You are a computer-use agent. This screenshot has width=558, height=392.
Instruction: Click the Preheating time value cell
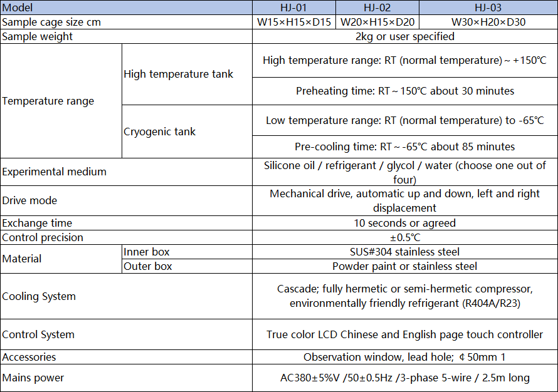404,91
